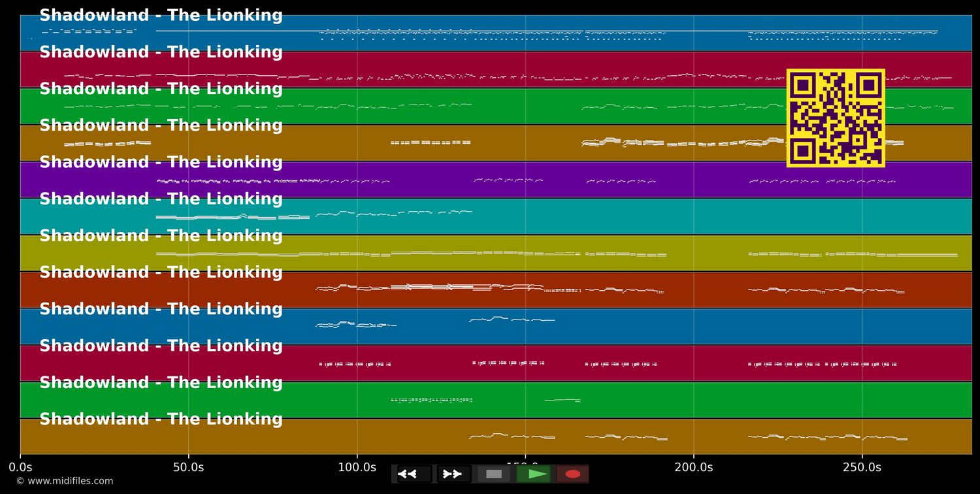The width and height of the screenshot is (980, 494).
Task: Select the olive-yellow track's Shadowland label
Action: 161,235
